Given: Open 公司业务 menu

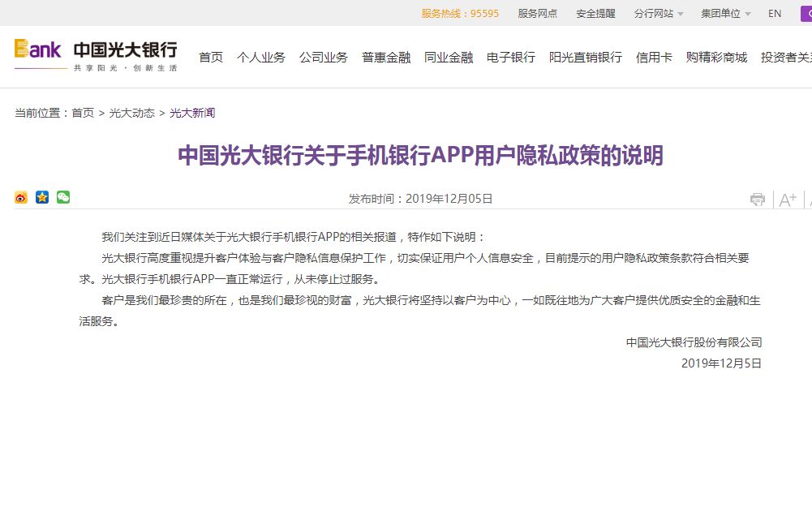Looking at the screenshot, I should tap(324, 58).
